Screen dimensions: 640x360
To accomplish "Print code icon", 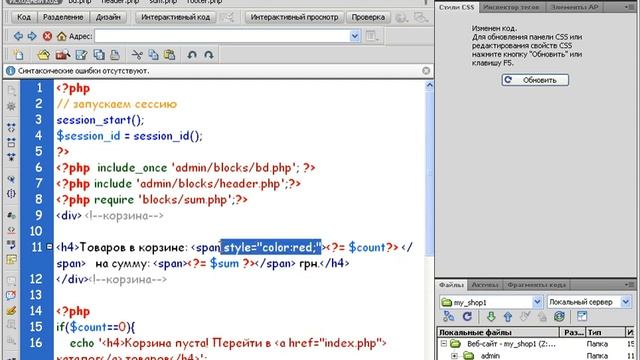I will (115, 55).
